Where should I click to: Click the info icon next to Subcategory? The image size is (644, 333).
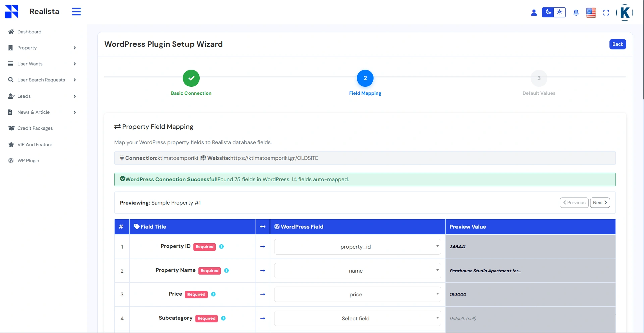coord(223,318)
